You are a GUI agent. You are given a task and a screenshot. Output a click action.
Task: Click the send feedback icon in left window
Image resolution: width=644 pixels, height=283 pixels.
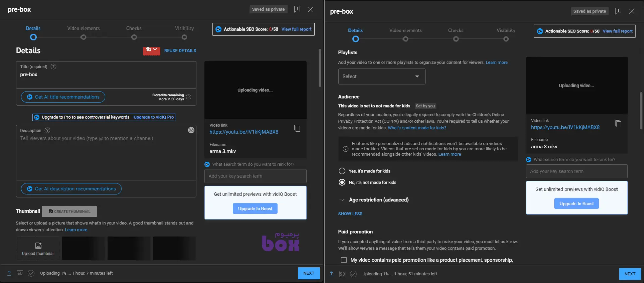pos(297,9)
